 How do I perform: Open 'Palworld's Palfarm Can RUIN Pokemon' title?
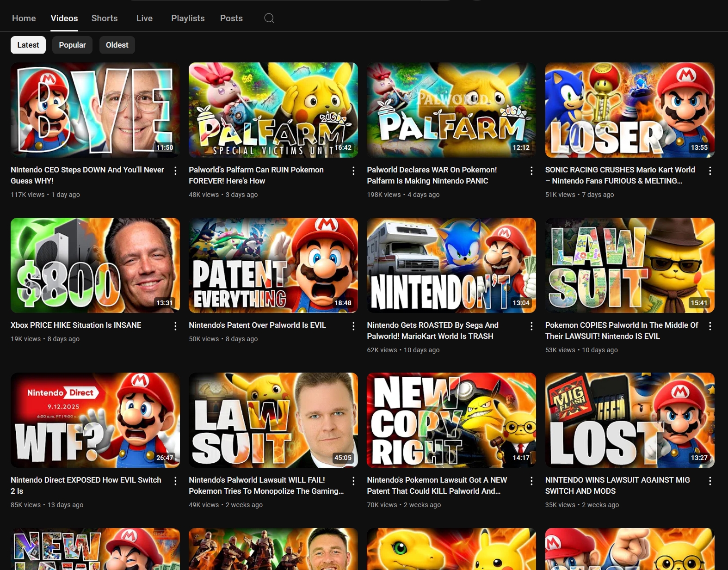click(x=256, y=175)
